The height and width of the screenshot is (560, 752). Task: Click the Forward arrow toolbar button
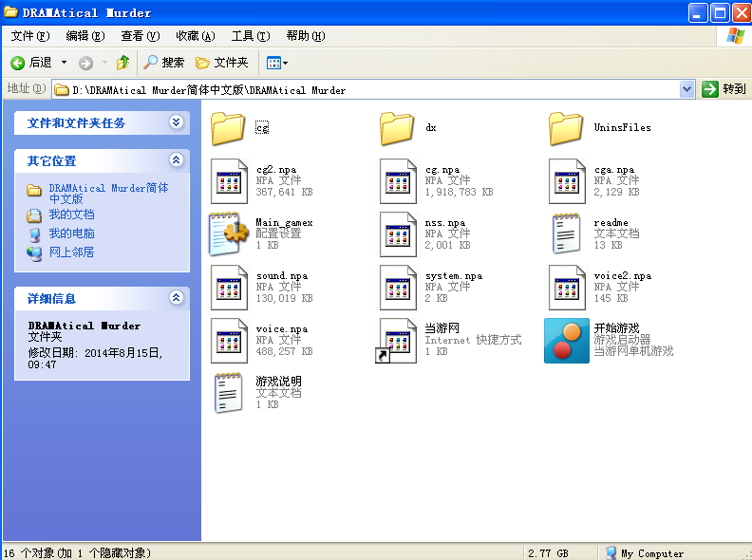85,63
